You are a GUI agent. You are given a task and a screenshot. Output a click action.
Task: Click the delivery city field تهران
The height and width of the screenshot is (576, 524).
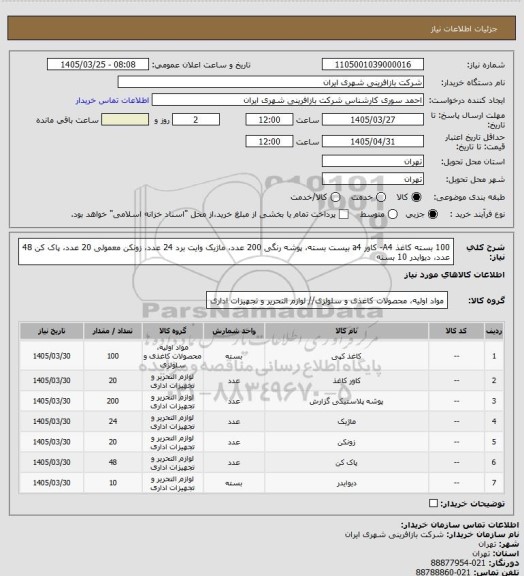[373, 179]
